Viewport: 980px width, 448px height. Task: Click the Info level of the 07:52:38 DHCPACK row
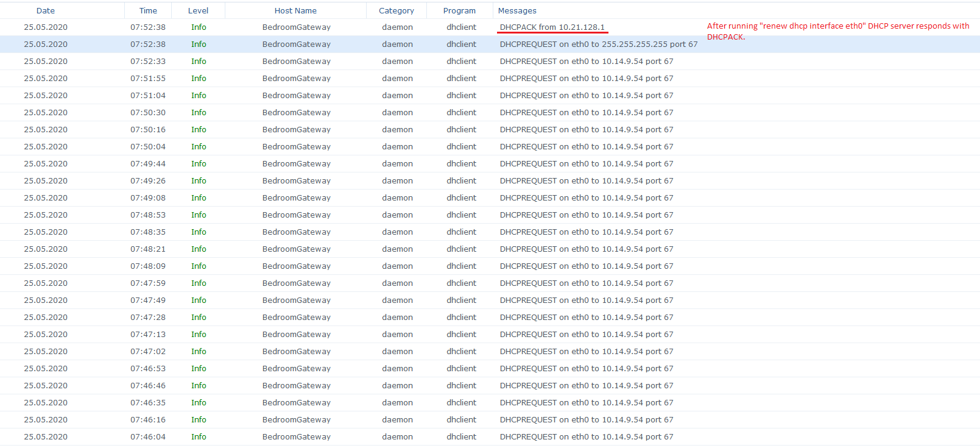point(199,27)
